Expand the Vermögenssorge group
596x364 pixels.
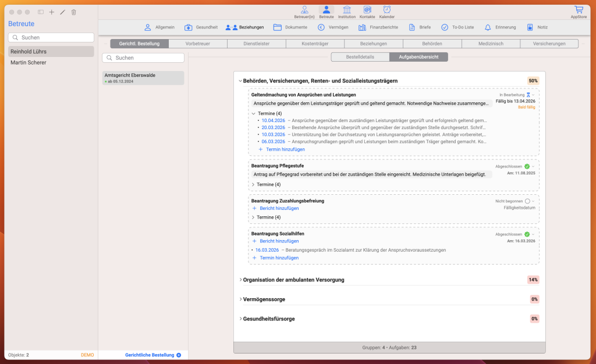click(240, 299)
